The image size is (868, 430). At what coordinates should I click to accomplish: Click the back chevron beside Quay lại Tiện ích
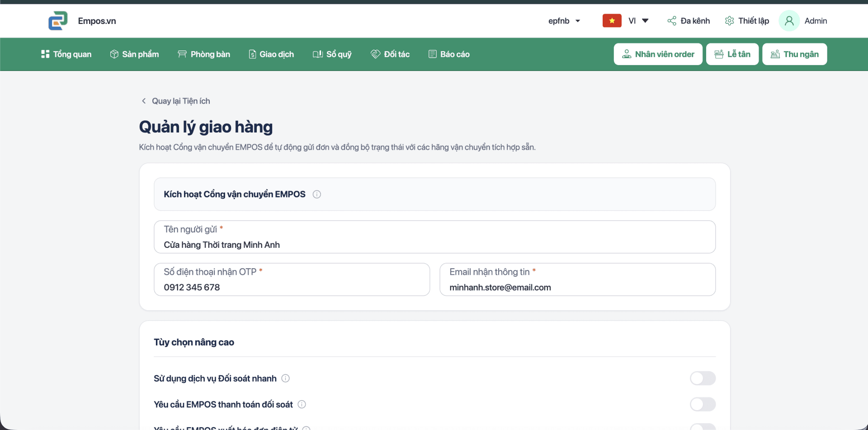click(x=144, y=101)
